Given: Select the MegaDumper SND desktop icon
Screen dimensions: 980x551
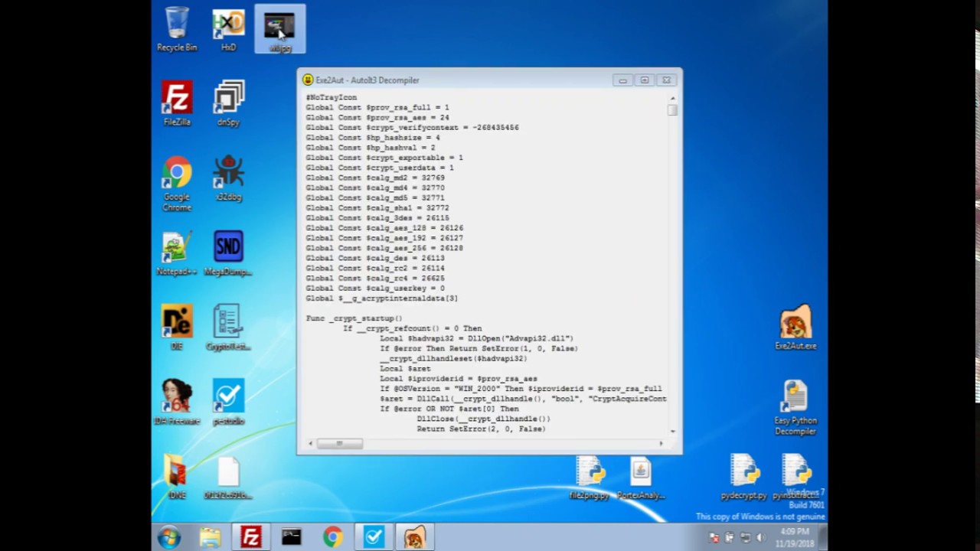Looking at the screenshot, I should tap(228, 253).
